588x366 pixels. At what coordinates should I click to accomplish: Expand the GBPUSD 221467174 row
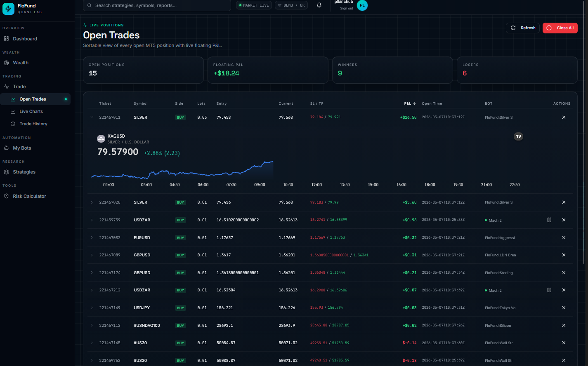pyautogui.click(x=92, y=273)
